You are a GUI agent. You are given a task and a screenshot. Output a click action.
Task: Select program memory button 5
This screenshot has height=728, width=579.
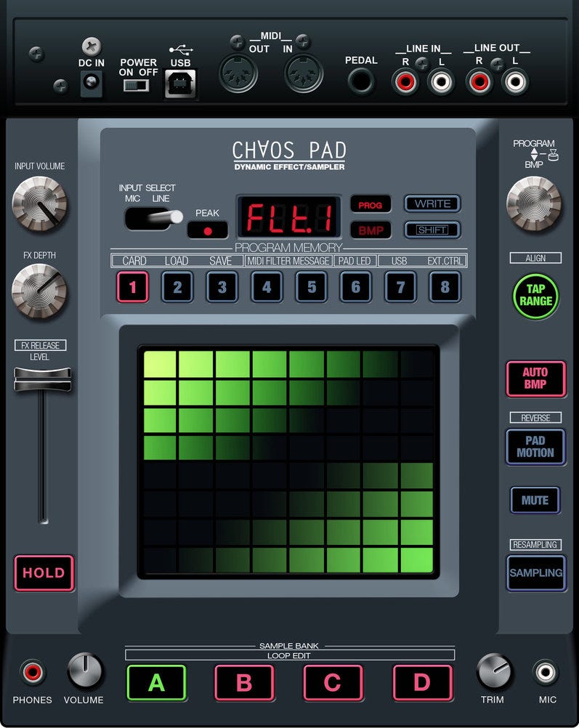tap(312, 287)
